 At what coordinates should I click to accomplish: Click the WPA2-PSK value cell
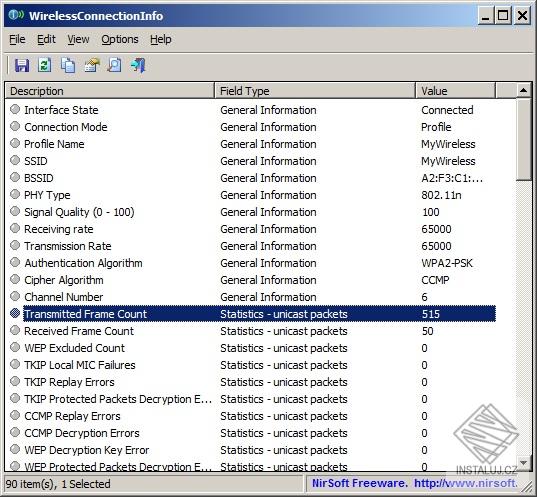[447, 263]
